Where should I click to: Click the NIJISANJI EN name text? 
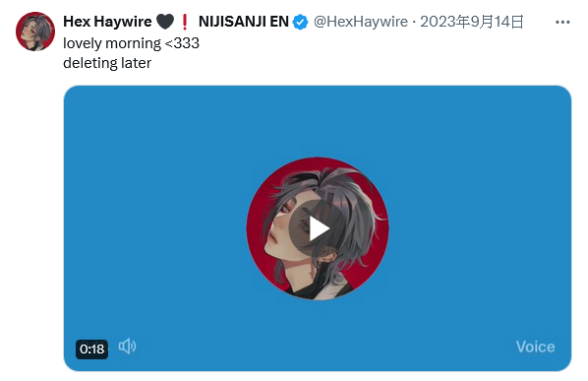pyautogui.click(x=244, y=22)
